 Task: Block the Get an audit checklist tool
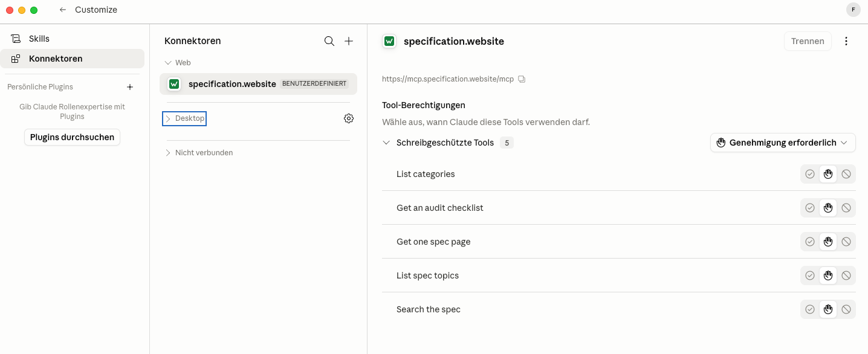tap(846, 208)
